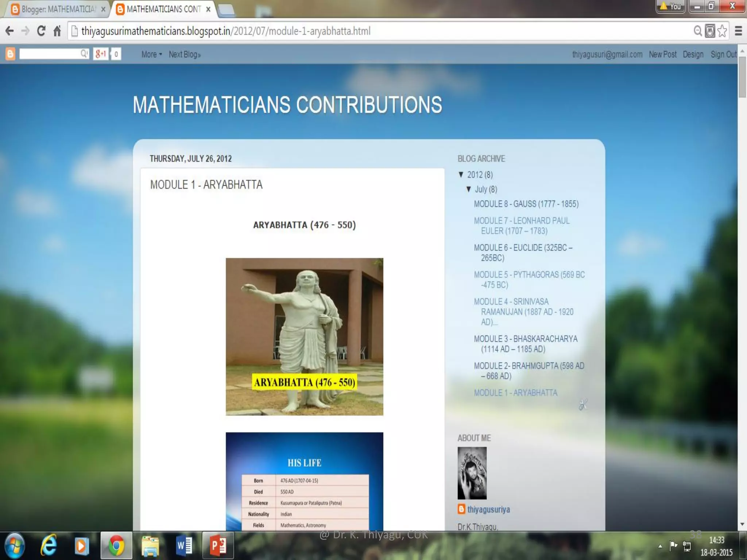Screen dimensions: 747x560
Task: Open the Blog Archive wrench edit icon
Action: [583, 405]
